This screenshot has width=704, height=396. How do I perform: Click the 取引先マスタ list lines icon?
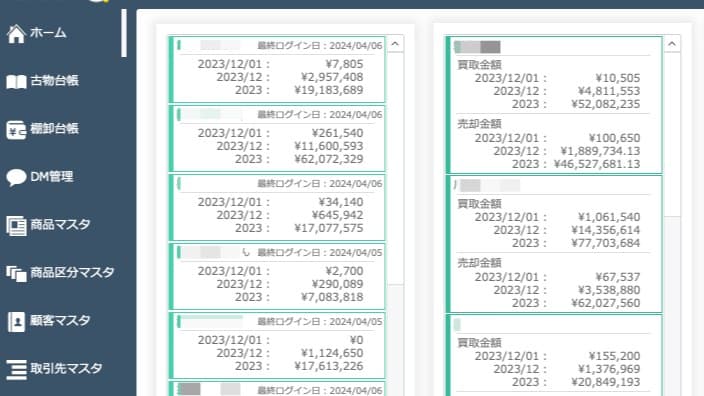(x=16, y=370)
